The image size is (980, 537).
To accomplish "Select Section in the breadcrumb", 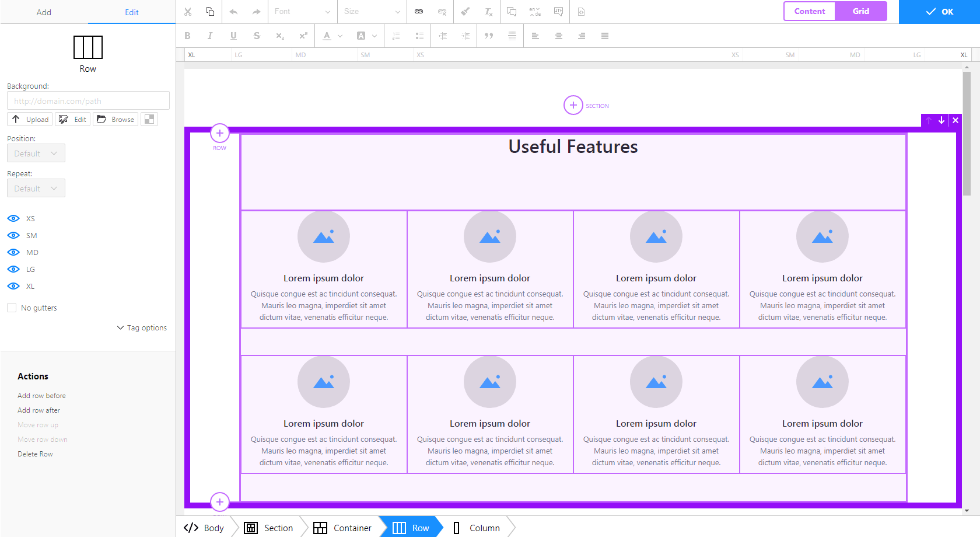I will coord(268,528).
